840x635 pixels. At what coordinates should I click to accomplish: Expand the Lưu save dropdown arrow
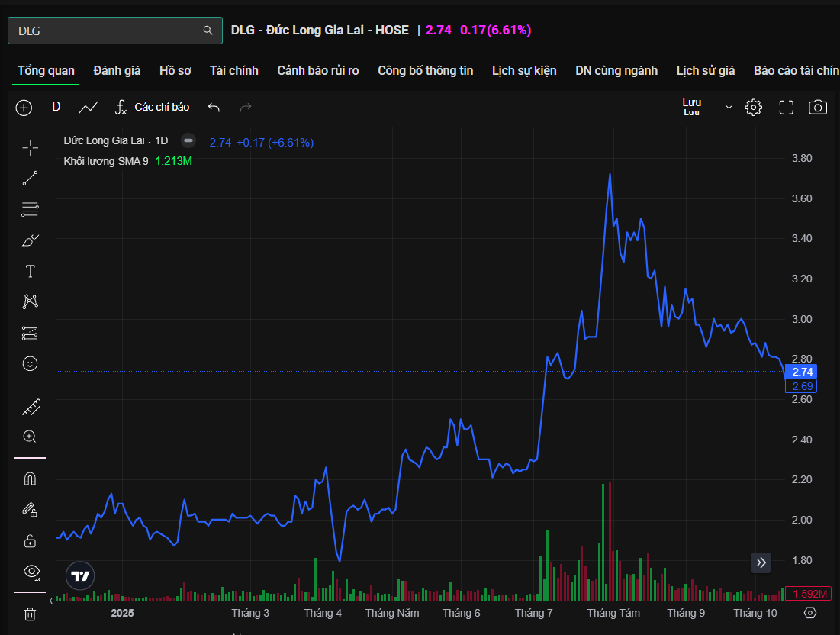[x=729, y=108]
